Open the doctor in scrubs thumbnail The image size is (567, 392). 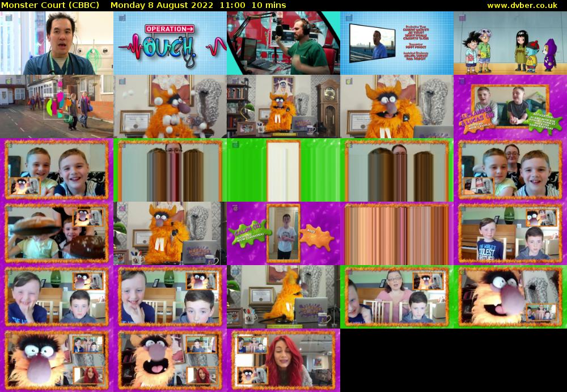pyautogui.click(x=57, y=43)
